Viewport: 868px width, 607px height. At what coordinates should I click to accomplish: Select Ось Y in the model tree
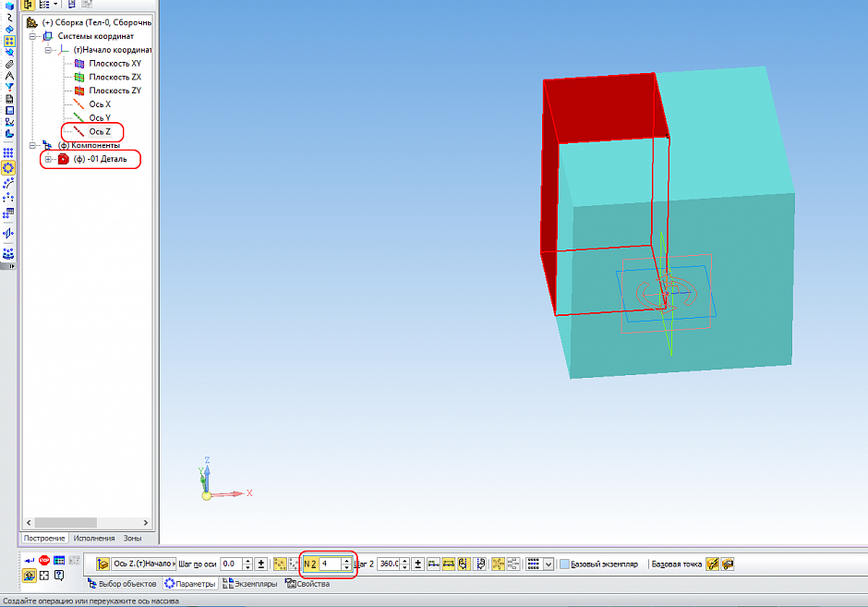100,117
